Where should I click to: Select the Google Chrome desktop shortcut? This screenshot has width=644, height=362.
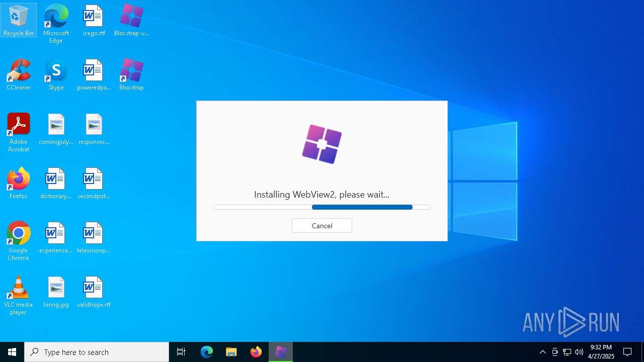[x=19, y=241]
